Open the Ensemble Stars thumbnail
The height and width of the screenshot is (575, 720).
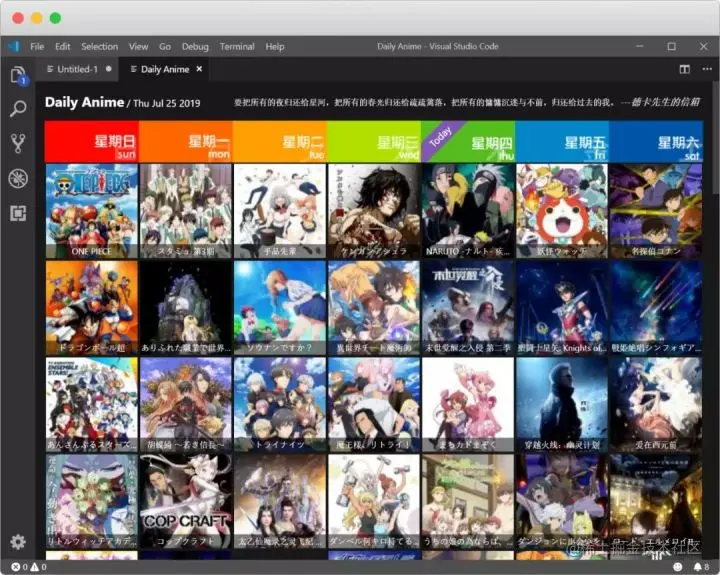[92, 405]
